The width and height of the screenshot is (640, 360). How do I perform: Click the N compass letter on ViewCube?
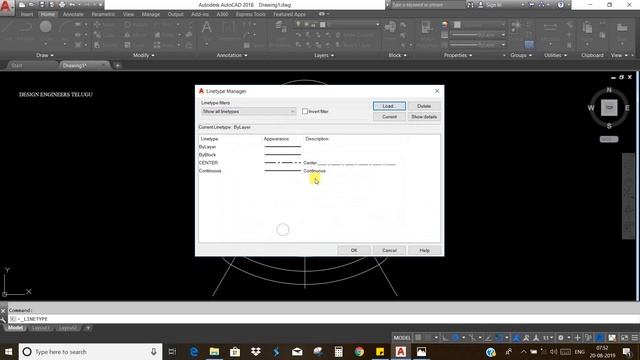[x=609, y=90]
